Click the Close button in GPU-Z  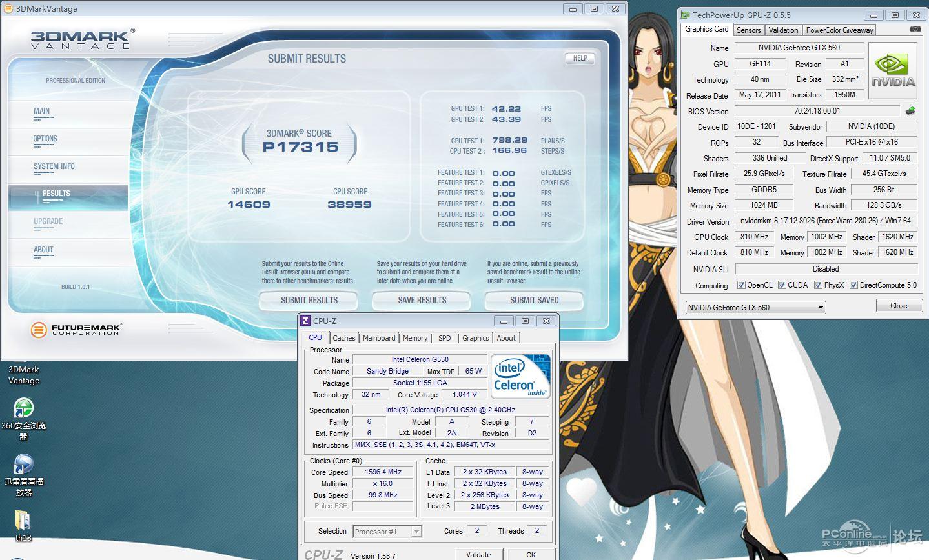(x=899, y=306)
